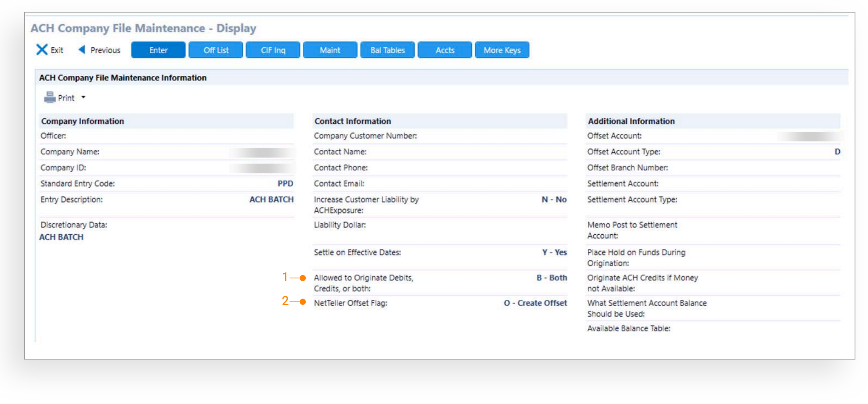868x404 pixels.
Task: Click the O - Create Offset value
Action: tap(535, 303)
